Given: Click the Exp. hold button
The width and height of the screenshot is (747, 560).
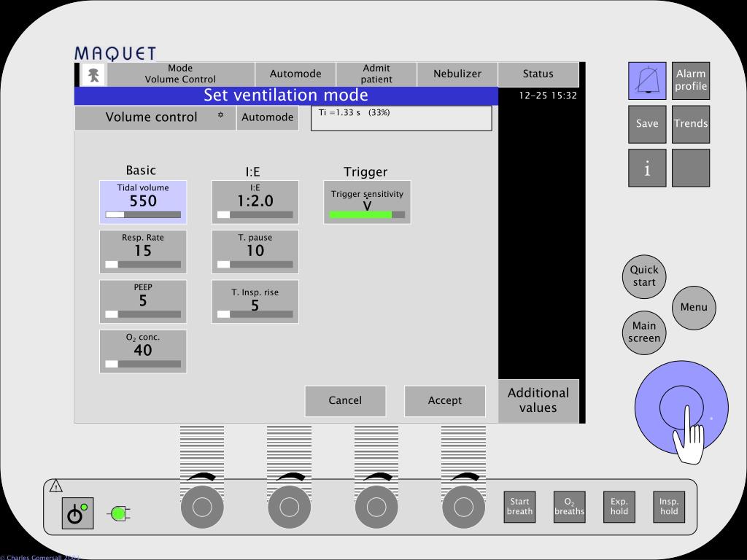Looking at the screenshot, I should (619, 507).
